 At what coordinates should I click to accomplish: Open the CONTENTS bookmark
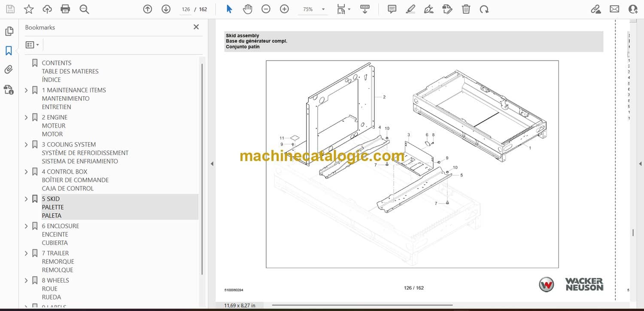point(70,71)
